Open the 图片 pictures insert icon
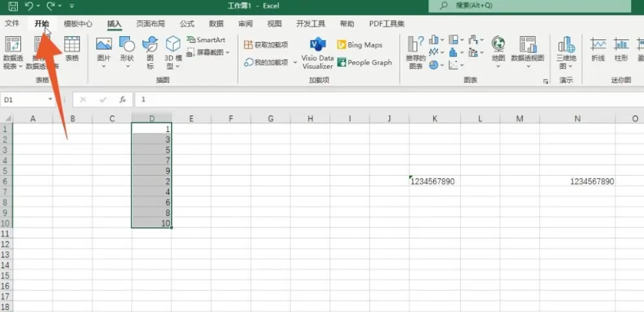Viewport: 644px width, 312px height. pos(103,49)
